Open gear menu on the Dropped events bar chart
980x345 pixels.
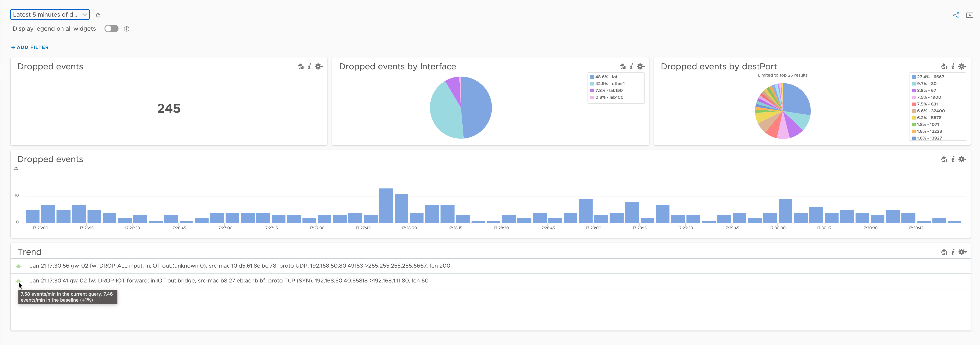pos(962,159)
